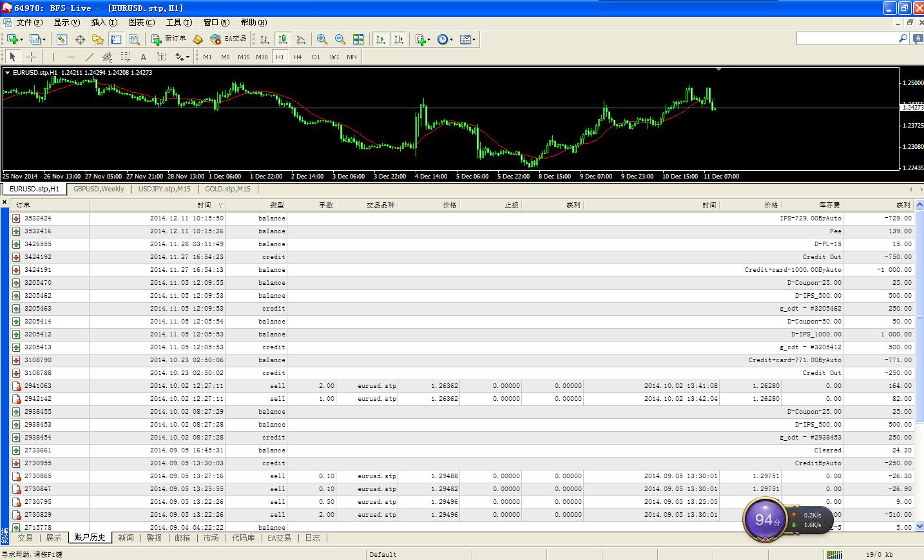Toggle the EA交易 auto-trading button

229,39
